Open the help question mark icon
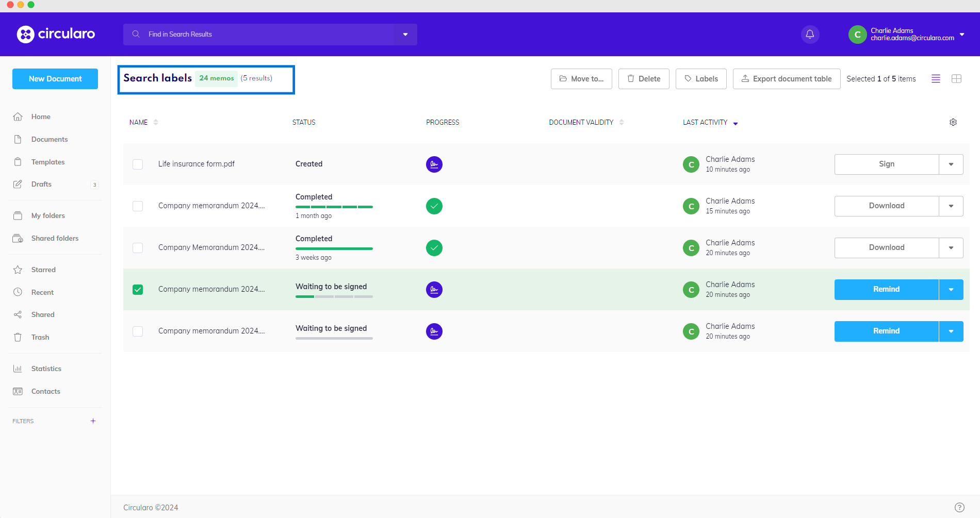Screen dimensions: 980x518 [x=959, y=507]
